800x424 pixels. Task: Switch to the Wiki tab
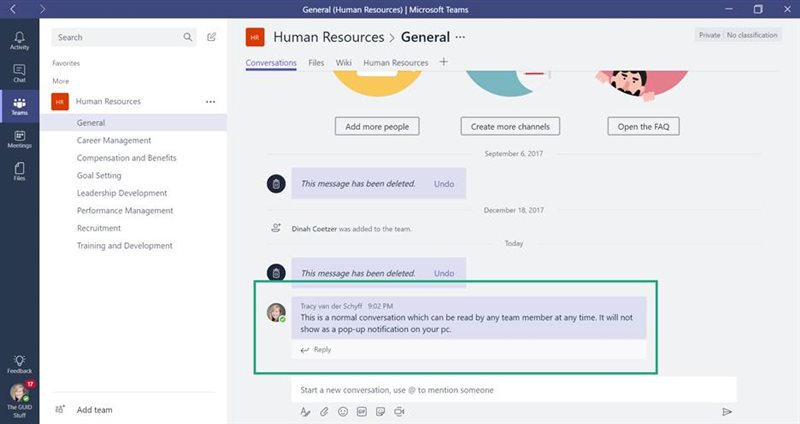(343, 63)
